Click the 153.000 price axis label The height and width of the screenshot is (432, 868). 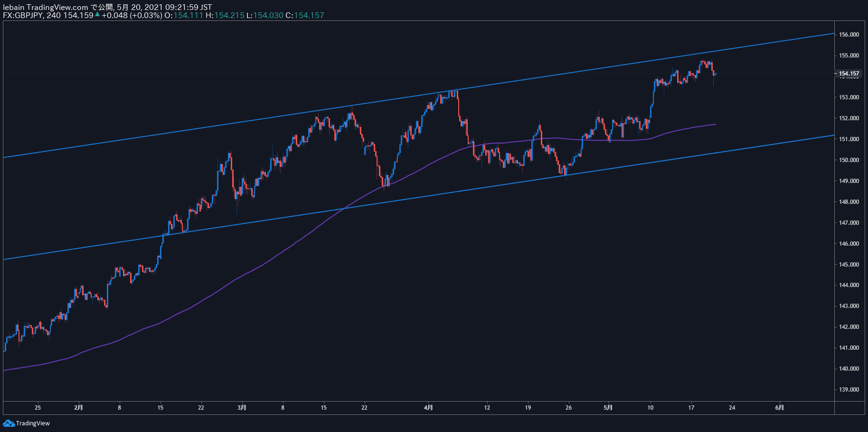point(849,97)
